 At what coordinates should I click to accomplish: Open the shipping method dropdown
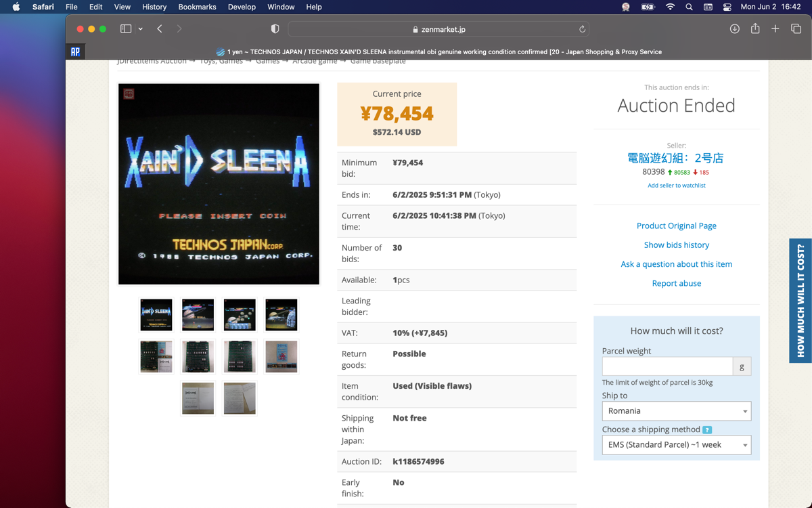(677, 445)
